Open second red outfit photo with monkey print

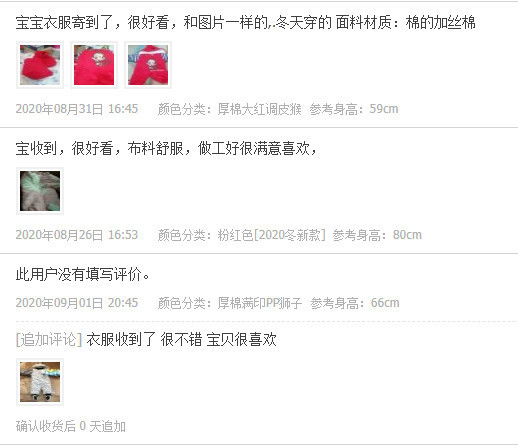pos(94,65)
